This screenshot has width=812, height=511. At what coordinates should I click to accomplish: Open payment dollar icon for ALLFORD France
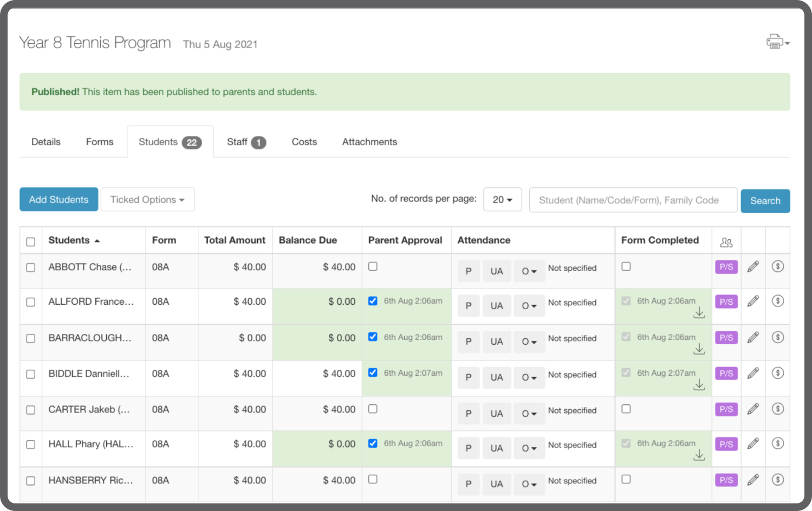(x=778, y=301)
